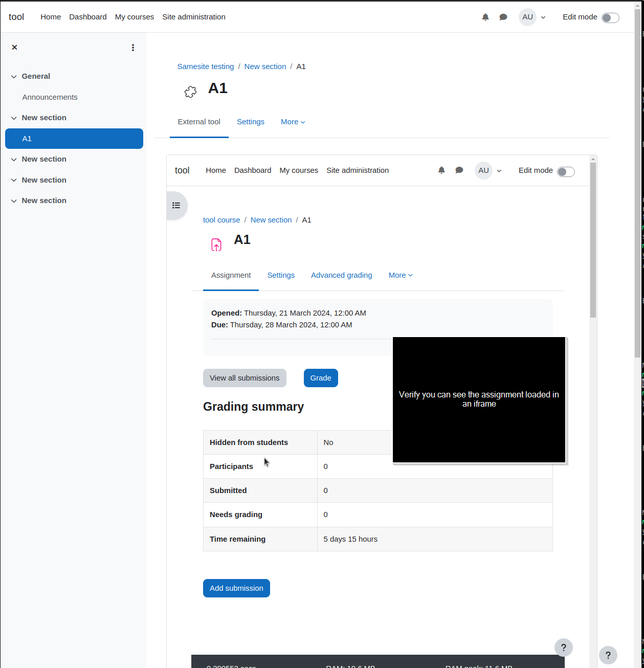This screenshot has width=644, height=668.
Task: Expand More dropdown inside the iframe
Action: pos(401,275)
